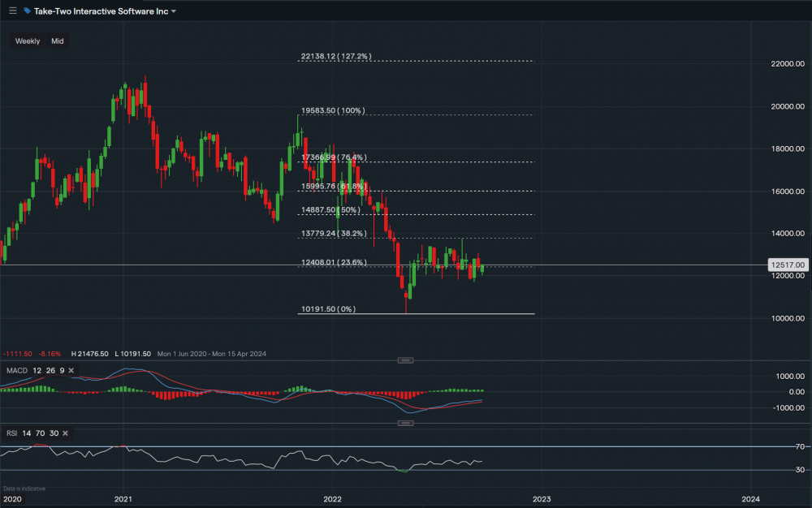The width and height of the screenshot is (812, 508).
Task: Click 2023 on the time axis
Action: point(542,500)
